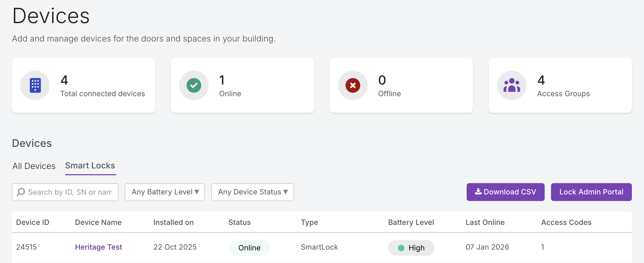
Task: Click the Online status badge for device 24515
Action: 249,248
